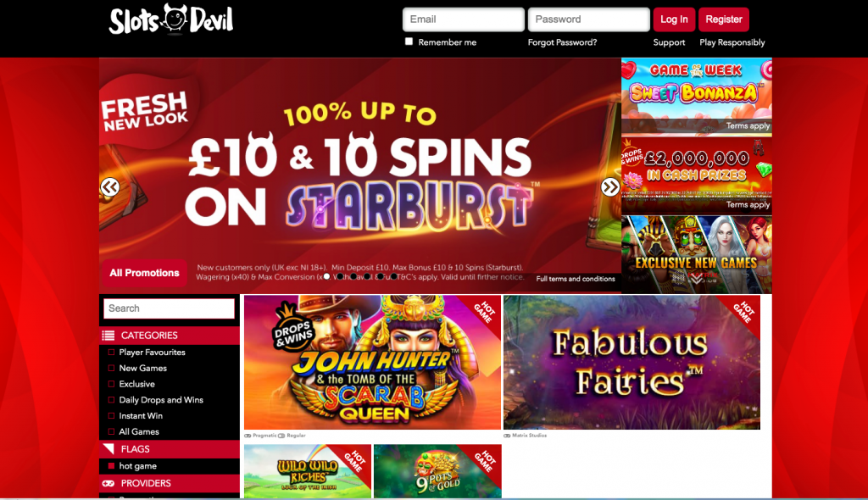Check the Player Favourites category box
The image size is (868, 500).
[x=111, y=353]
